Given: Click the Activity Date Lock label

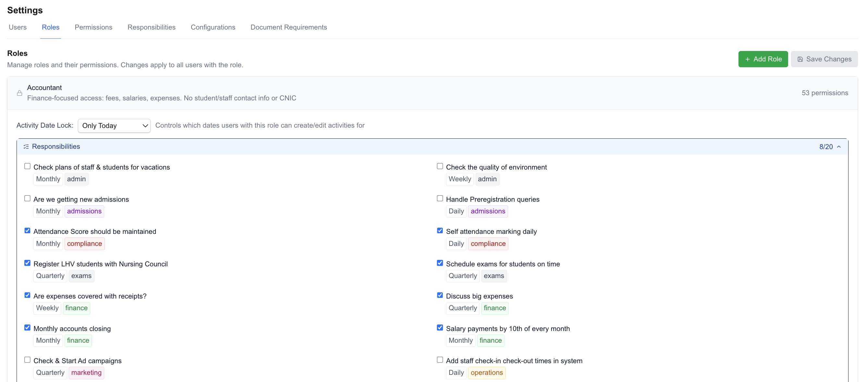Looking at the screenshot, I should coord(45,126).
